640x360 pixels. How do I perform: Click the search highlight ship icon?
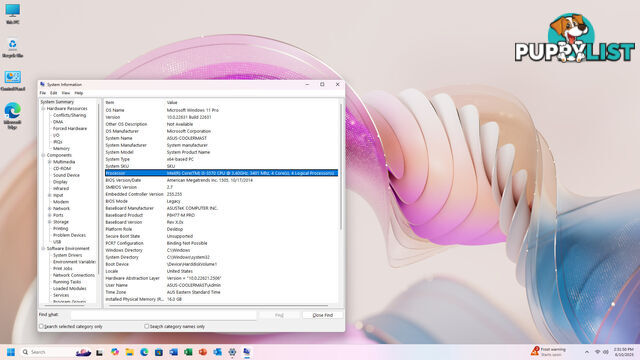[x=83, y=352]
